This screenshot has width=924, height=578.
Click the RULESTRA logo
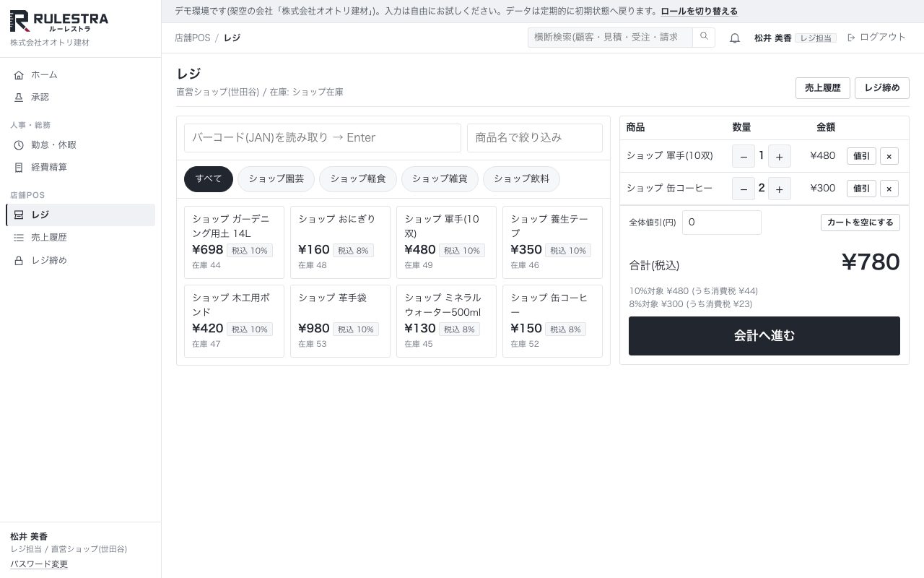[59, 22]
